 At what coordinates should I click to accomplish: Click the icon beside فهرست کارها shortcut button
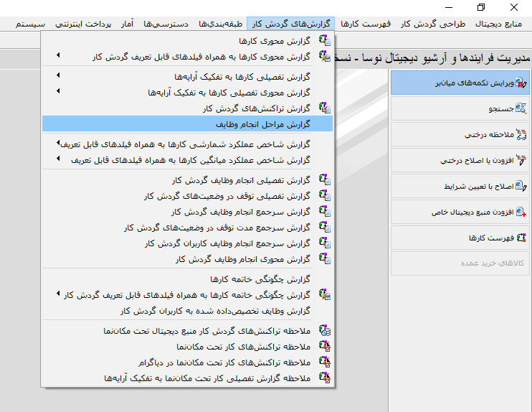click(521, 238)
